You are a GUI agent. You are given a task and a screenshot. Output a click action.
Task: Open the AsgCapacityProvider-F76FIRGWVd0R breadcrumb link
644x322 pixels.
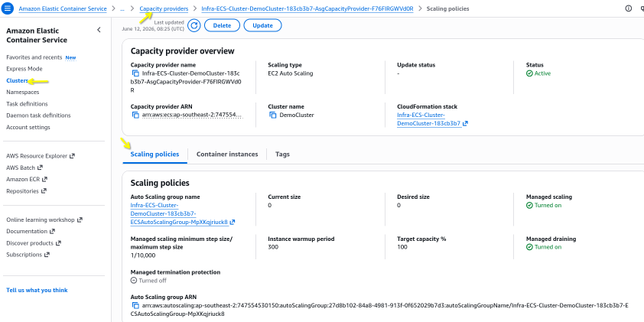pyautogui.click(x=307, y=8)
